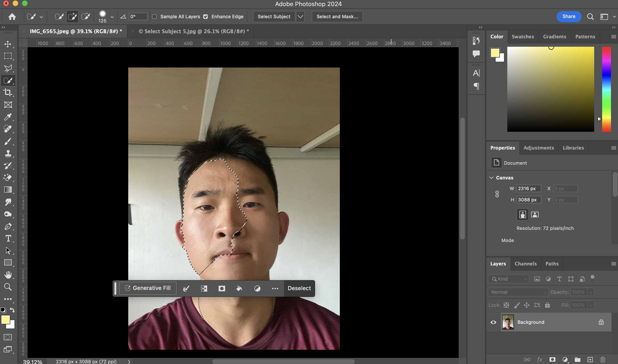Click the Subtract from selection icon
This screenshot has width=618, height=364.
coord(85,17)
